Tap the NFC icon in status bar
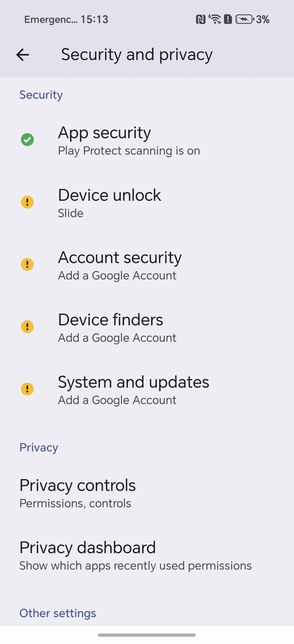 [201, 20]
